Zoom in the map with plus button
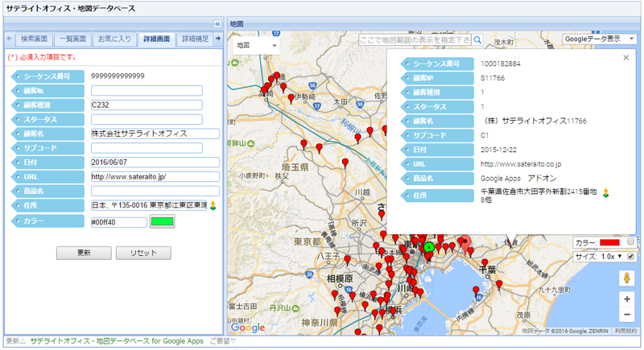The image size is (644, 350). tap(627, 299)
